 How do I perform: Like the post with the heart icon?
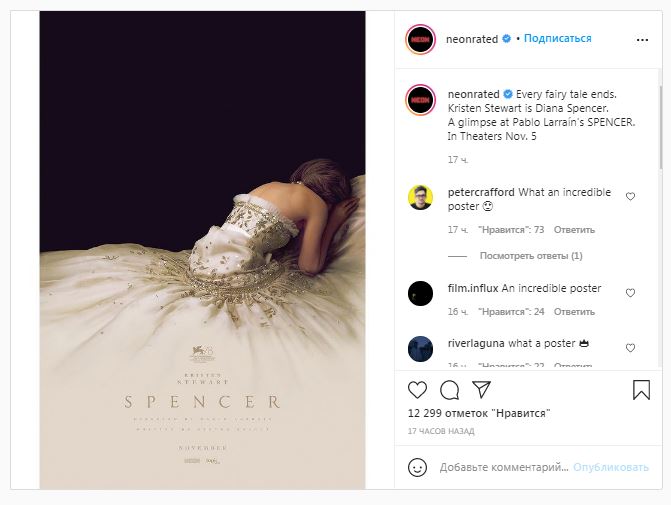click(418, 390)
